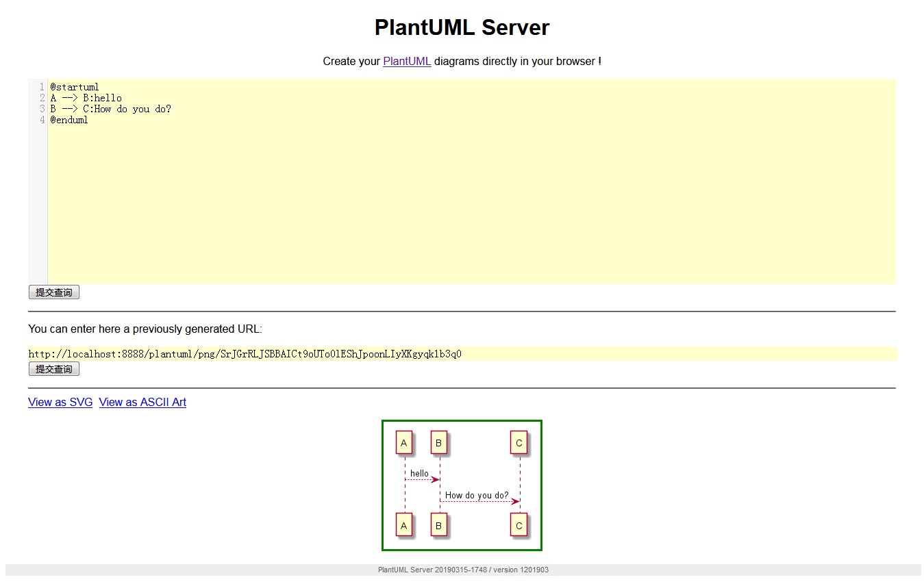Click the 提交查询 button under the code editor
This screenshot has width=924, height=584.
tap(54, 292)
